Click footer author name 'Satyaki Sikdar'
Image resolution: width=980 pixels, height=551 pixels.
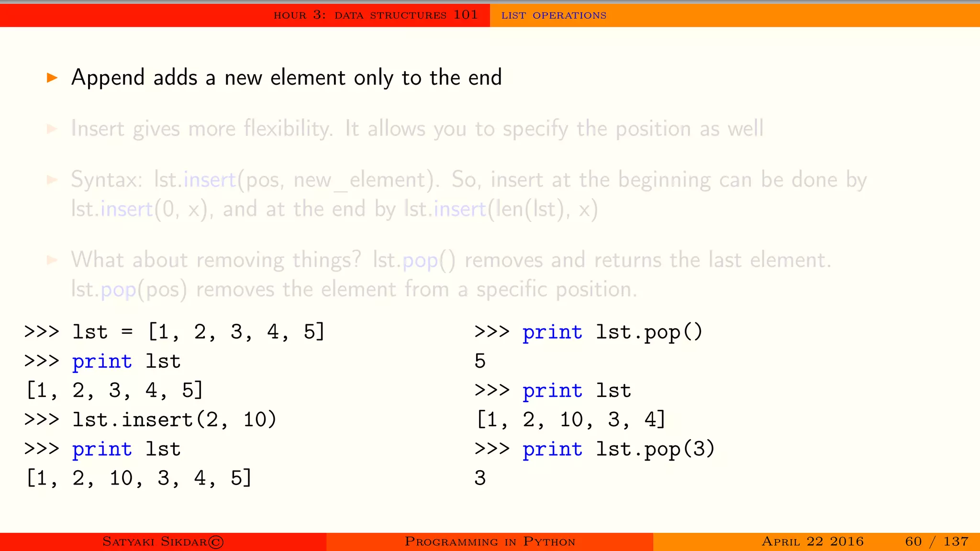click(155, 541)
